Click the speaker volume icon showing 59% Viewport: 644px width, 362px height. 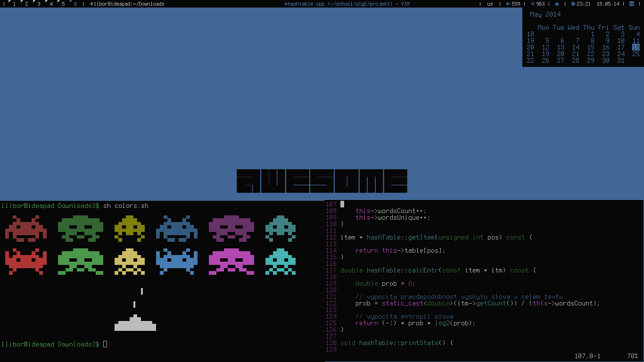point(508,4)
